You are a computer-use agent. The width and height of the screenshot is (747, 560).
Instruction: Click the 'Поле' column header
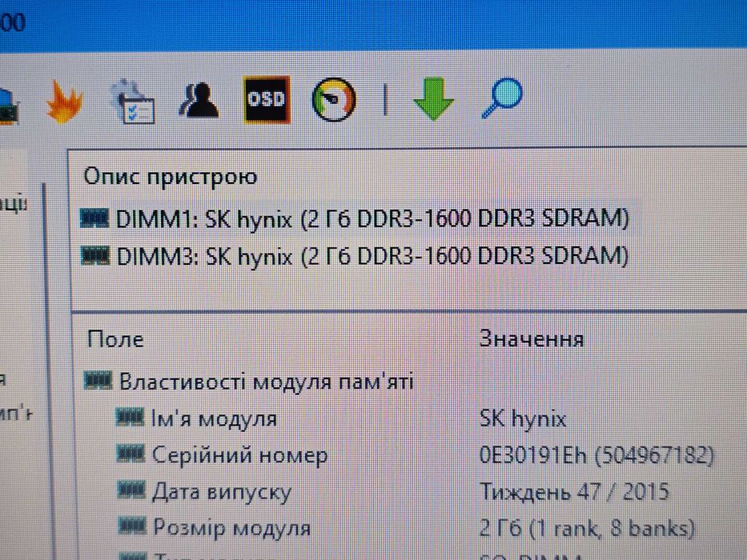point(115,339)
